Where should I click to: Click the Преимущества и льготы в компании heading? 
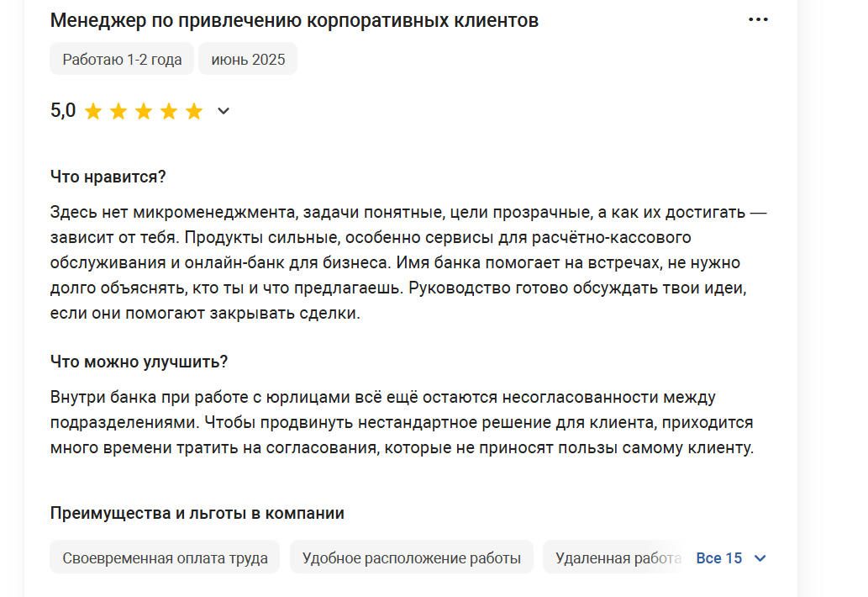[x=197, y=514]
